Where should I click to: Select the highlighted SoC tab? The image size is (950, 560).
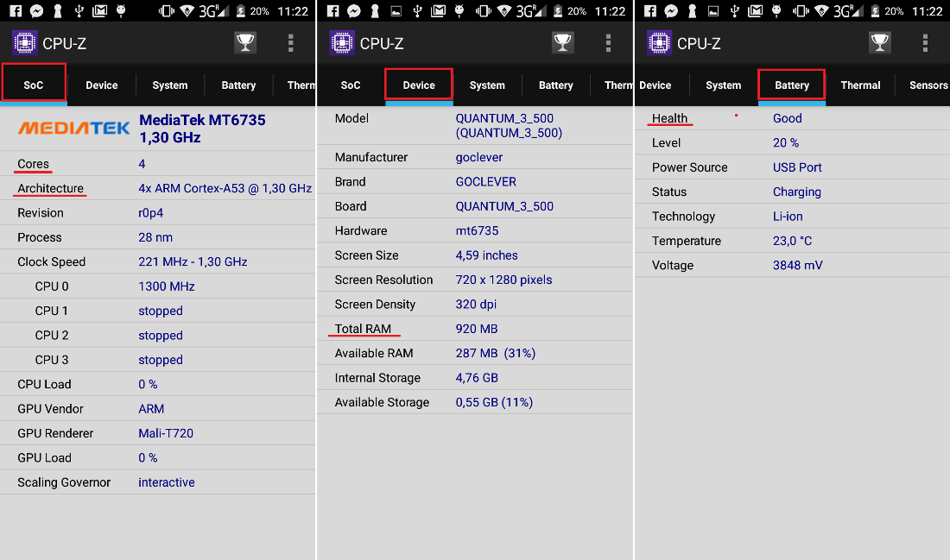tap(34, 85)
